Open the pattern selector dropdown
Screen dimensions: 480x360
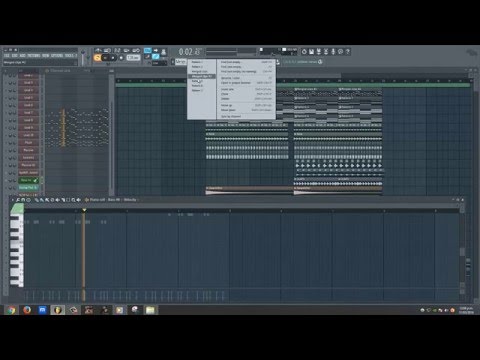pos(181,62)
